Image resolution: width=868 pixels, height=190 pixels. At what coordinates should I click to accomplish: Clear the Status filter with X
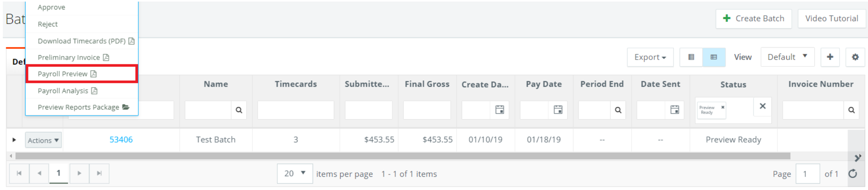(x=762, y=106)
